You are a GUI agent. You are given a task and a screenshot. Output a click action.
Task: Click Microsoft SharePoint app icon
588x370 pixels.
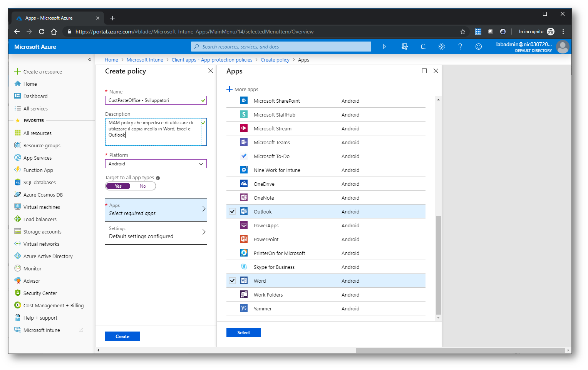pyautogui.click(x=244, y=101)
